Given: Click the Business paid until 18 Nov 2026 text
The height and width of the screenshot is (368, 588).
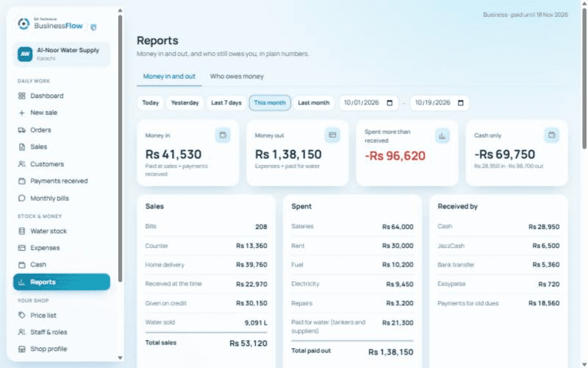Looking at the screenshot, I should (526, 15).
